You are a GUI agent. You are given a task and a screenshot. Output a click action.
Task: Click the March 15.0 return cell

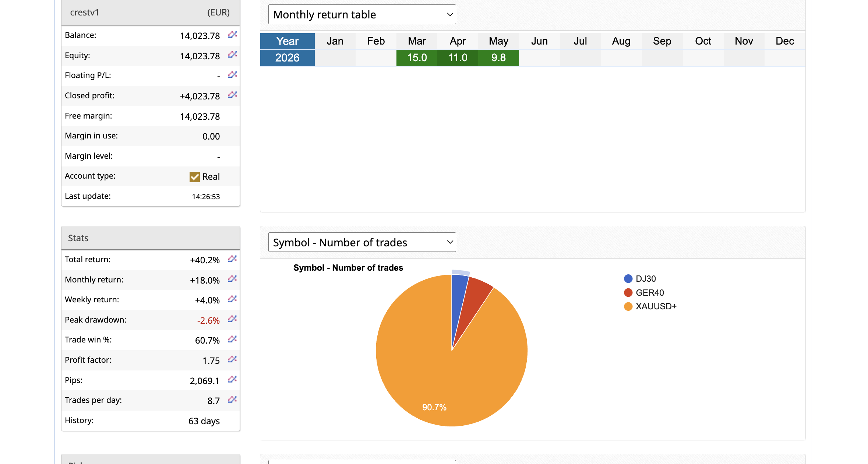point(417,58)
